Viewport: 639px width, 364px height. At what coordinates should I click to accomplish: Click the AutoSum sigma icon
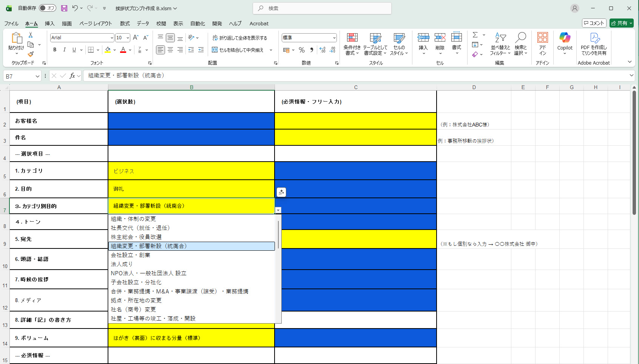[x=475, y=35]
